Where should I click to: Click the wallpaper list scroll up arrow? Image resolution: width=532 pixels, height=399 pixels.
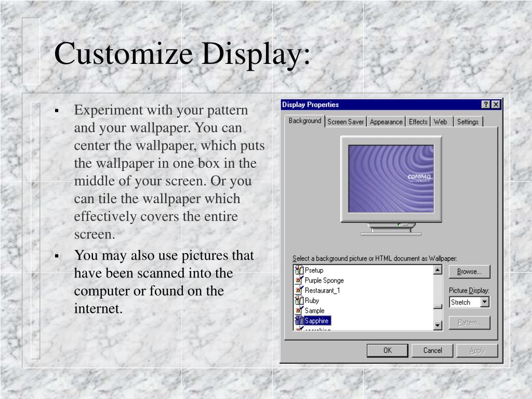[x=438, y=270]
